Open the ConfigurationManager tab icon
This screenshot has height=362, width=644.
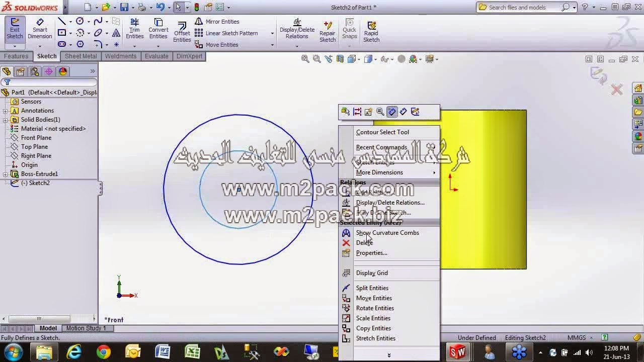(x=35, y=71)
